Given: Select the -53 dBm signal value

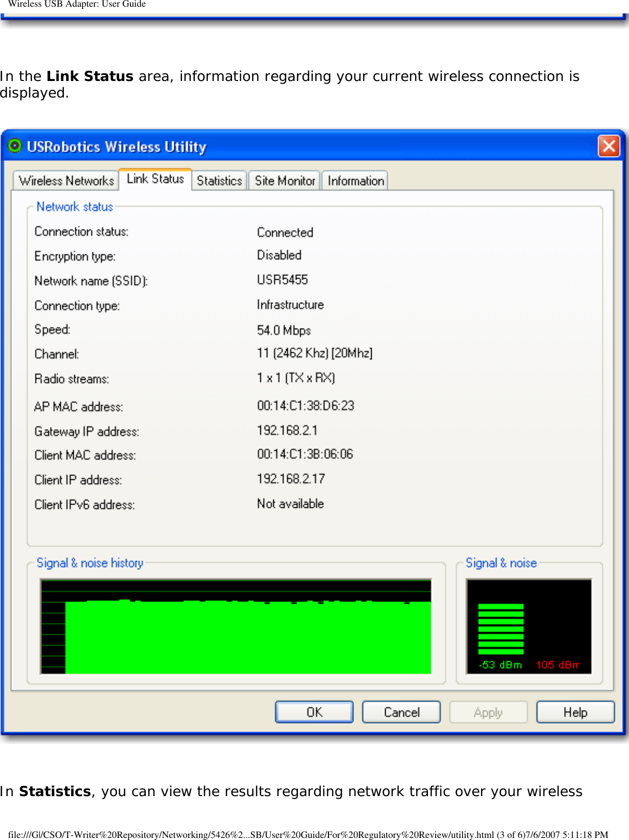Looking at the screenshot, I should coord(500,665).
